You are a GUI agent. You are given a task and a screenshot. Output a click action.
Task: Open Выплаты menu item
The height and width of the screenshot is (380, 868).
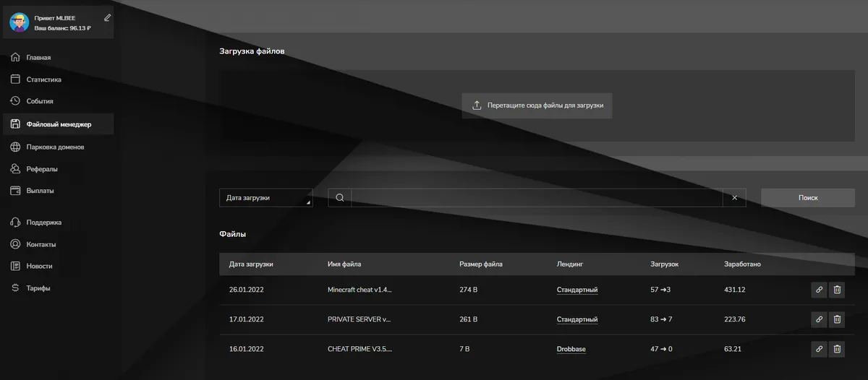[x=41, y=191]
